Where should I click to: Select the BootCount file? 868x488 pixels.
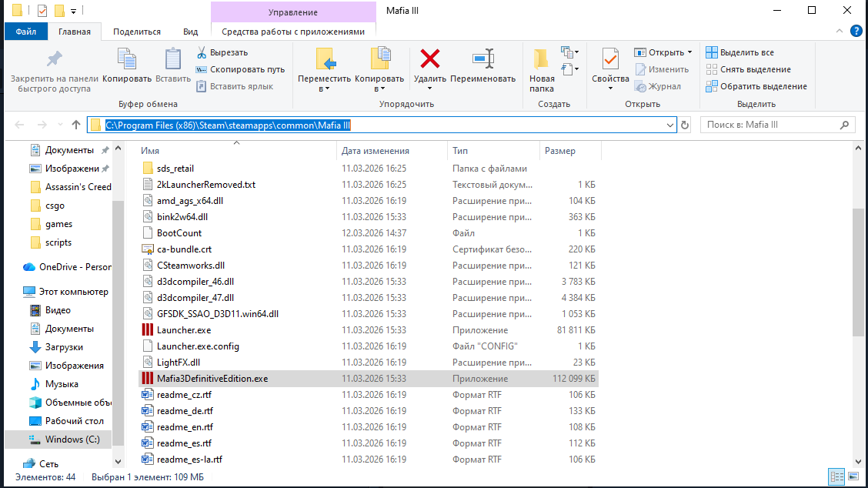[x=368, y=233]
